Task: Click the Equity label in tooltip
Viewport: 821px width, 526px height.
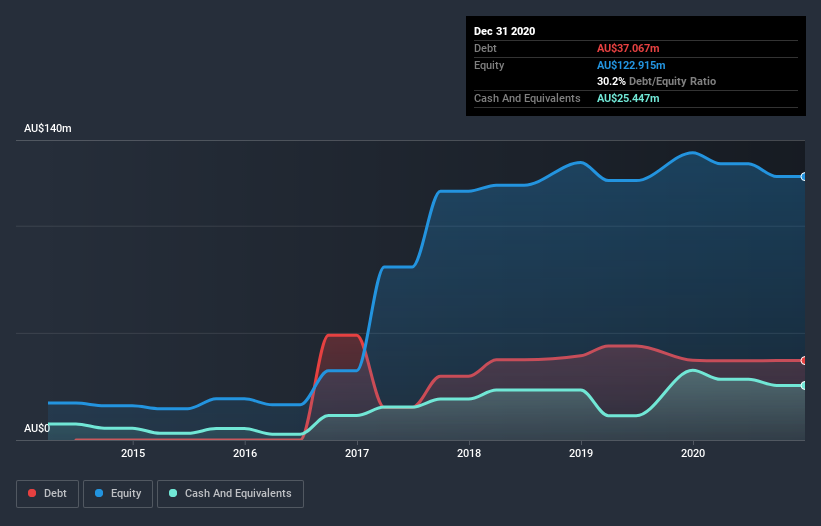Action: 489,65
